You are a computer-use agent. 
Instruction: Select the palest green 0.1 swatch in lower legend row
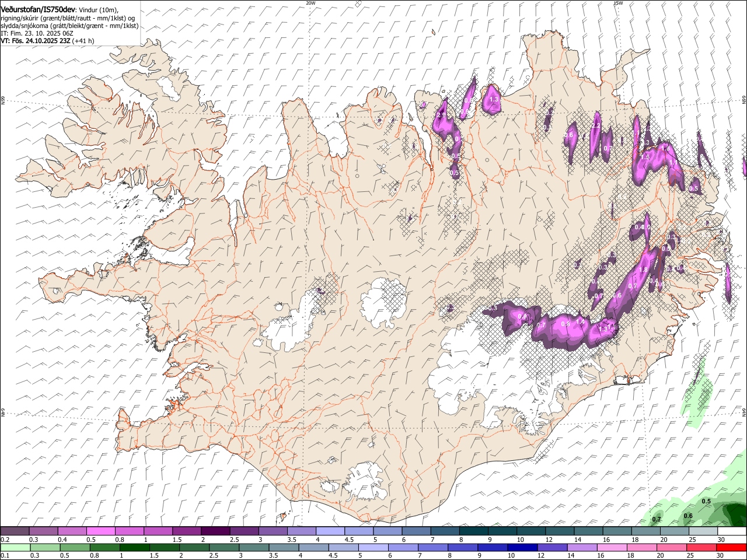tap(15, 547)
